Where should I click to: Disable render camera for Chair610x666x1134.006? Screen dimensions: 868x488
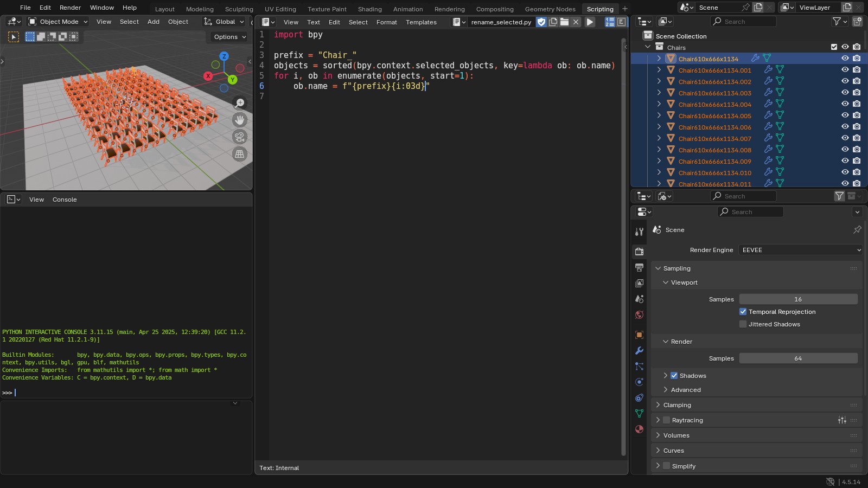coord(857,127)
